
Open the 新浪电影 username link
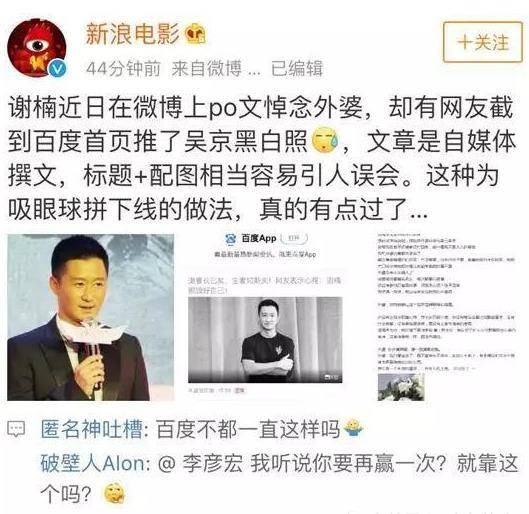(x=132, y=34)
